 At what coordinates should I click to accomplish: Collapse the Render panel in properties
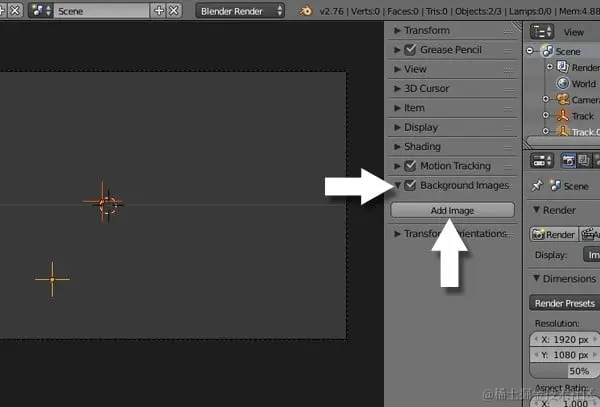(x=536, y=210)
